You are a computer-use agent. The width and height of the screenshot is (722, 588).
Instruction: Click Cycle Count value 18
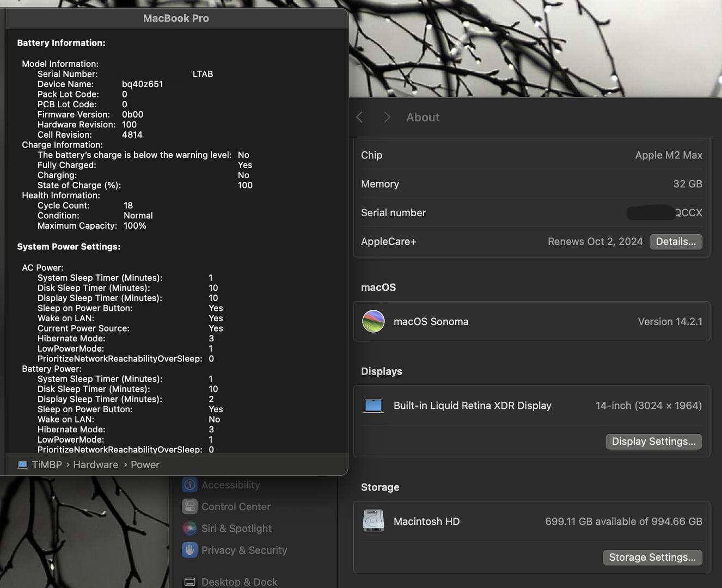coord(128,205)
